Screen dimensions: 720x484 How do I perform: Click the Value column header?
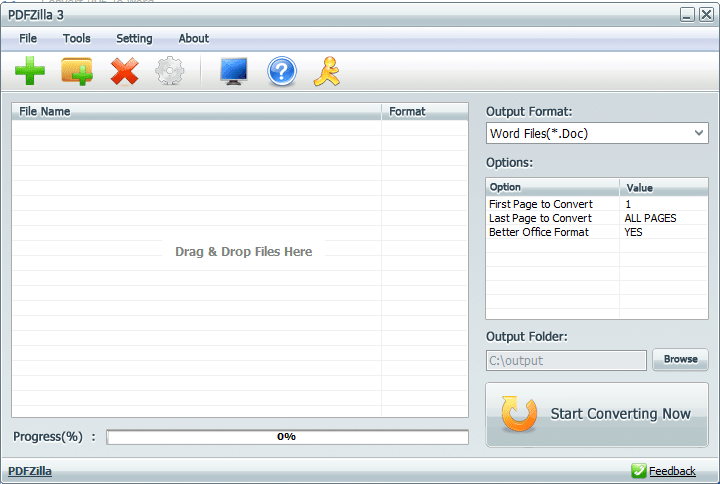[664, 187]
